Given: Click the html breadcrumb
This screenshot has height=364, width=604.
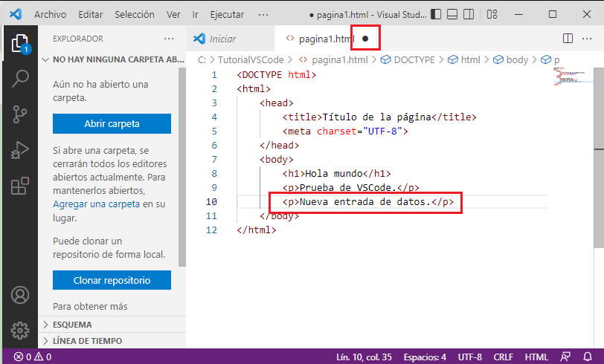Looking at the screenshot, I should 464,59.
